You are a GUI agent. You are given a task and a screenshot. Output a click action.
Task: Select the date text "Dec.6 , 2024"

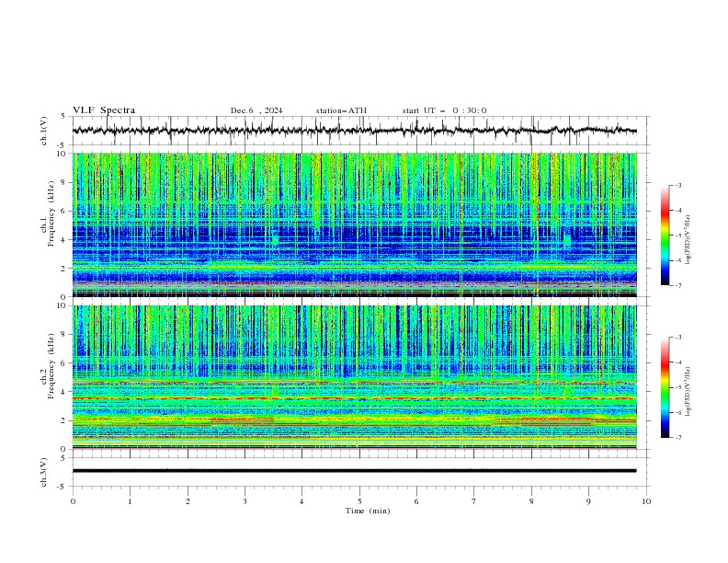point(256,110)
